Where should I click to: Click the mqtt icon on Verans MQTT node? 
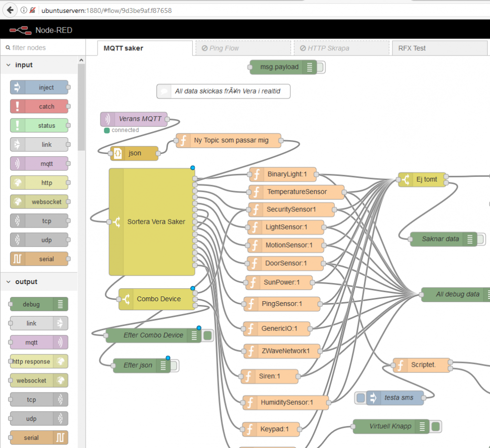[107, 119]
